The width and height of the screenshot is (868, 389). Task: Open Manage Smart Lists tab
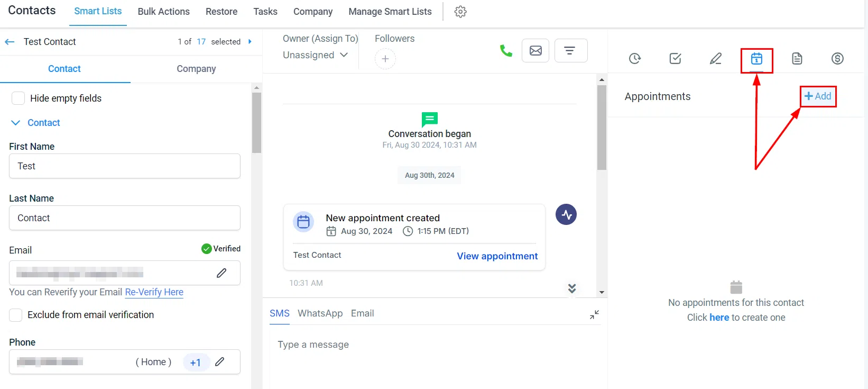coord(390,12)
